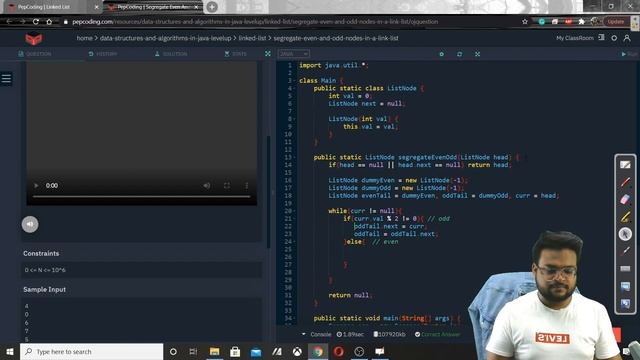Click the upper screen capture annotation icon
Viewport: 640px width, 360px height.
pyautogui.click(x=625, y=286)
